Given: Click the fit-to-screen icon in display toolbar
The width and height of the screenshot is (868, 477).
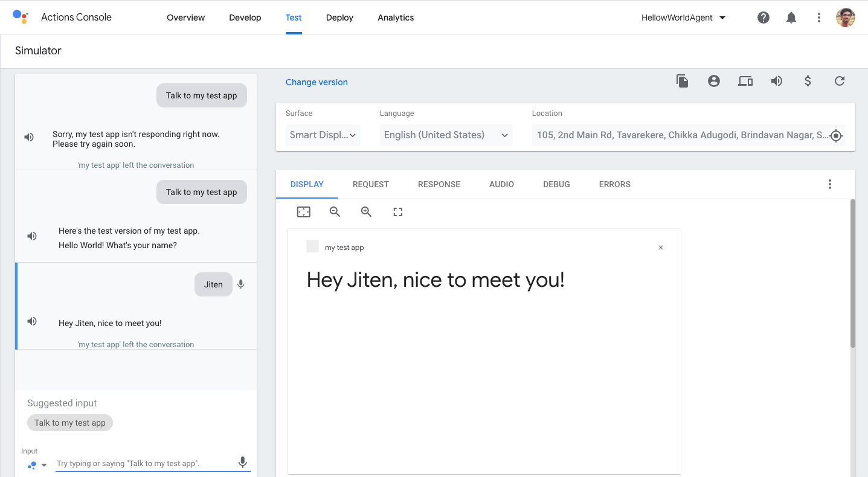Looking at the screenshot, I should [x=303, y=212].
